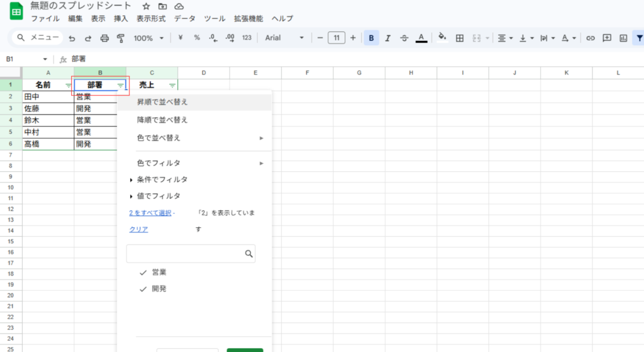Select cell containing 田中
644x352 pixels.
click(x=48, y=96)
